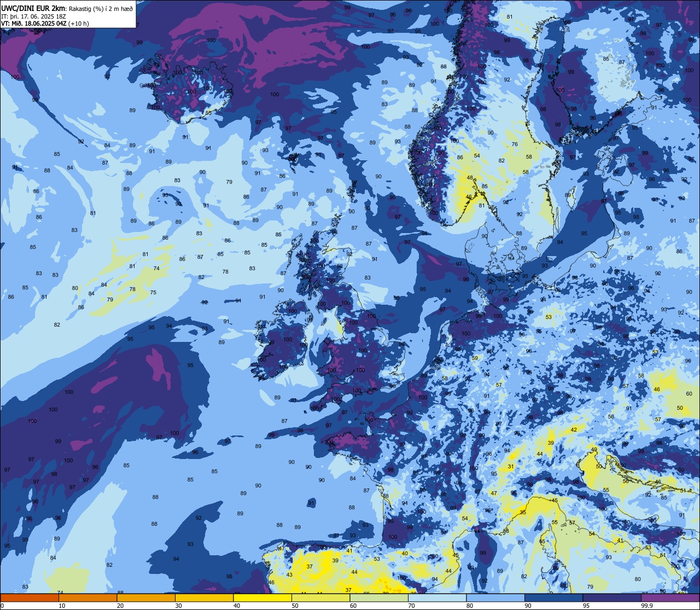Click the 20–30 legend color segment
Image resolution: width=700 pixels, height=610 pixels.
coord(146,598)
